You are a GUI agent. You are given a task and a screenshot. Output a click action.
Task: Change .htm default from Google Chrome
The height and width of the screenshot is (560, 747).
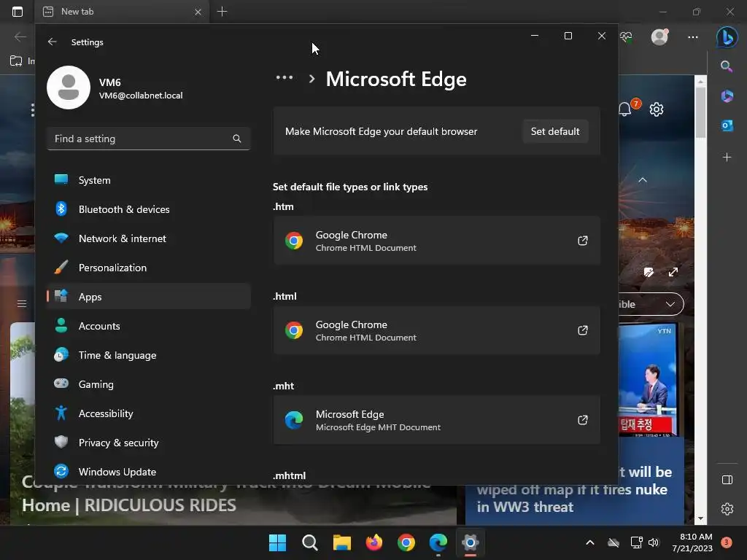tap(436, 241)
